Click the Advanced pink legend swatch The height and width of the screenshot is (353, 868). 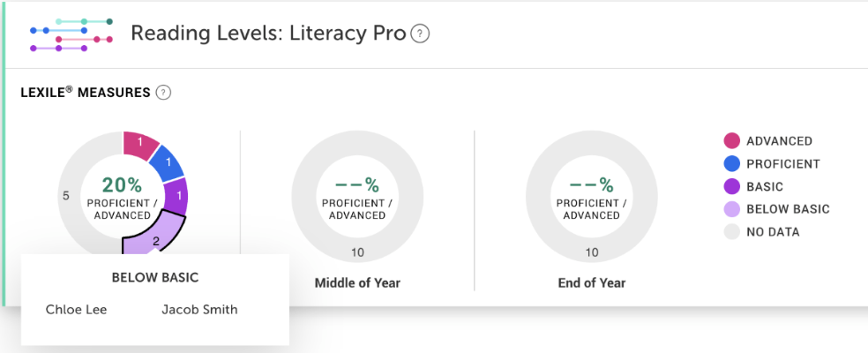732,140
